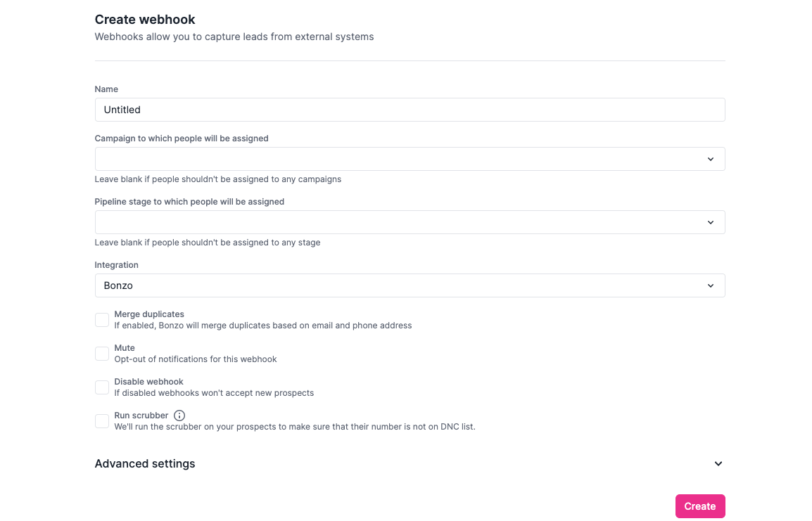Click the Merge duplicates label text
The image size is (812, 521).
[x=149, y=314]
